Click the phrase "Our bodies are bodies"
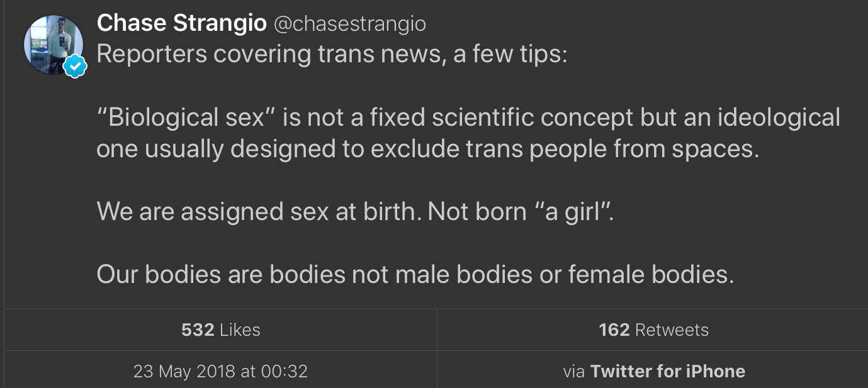 click(221, 274)
